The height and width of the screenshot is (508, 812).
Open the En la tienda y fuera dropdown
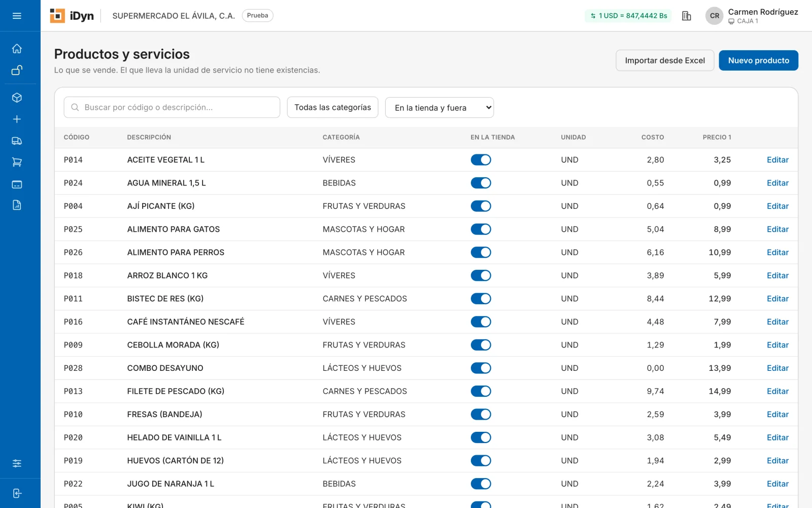[x=439, y=108]
